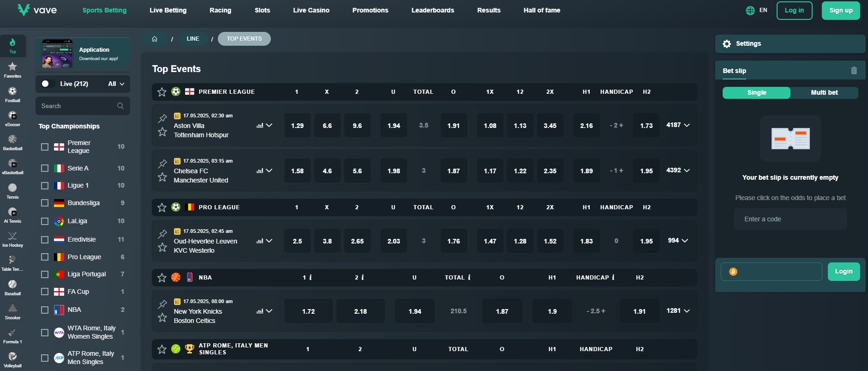Open the Live Betting menu
868x371 pixels.
(168, 10)
